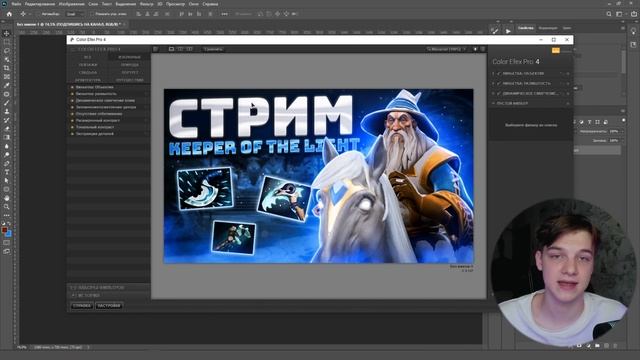Image resolution: width=640 pixels, height=360 pixels.
Task: Open the Изображение menu
Action: [x=71, y=4]
